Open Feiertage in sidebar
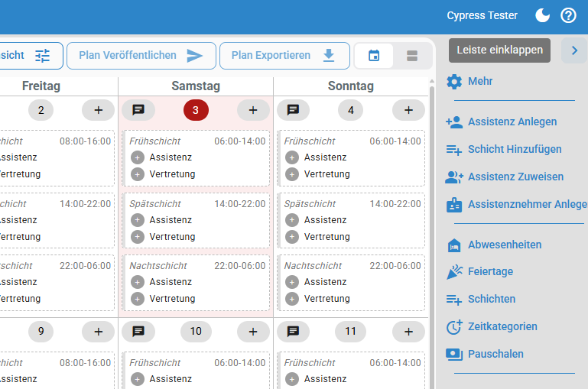 click(x=479, y=272)
